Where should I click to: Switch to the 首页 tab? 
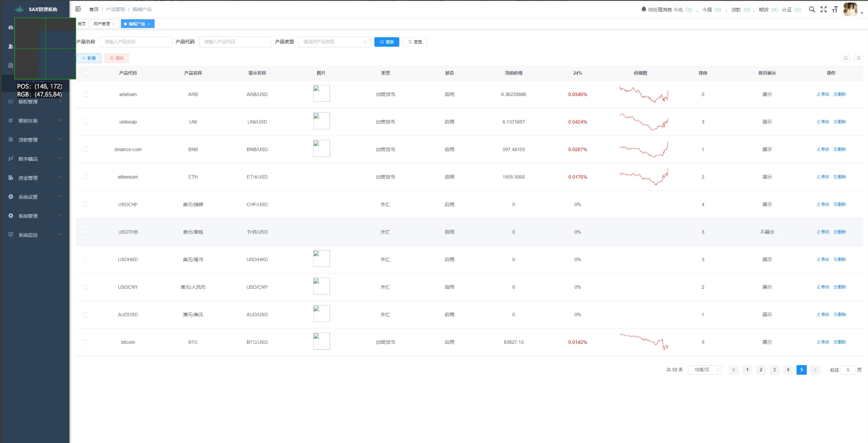point(81,24)
